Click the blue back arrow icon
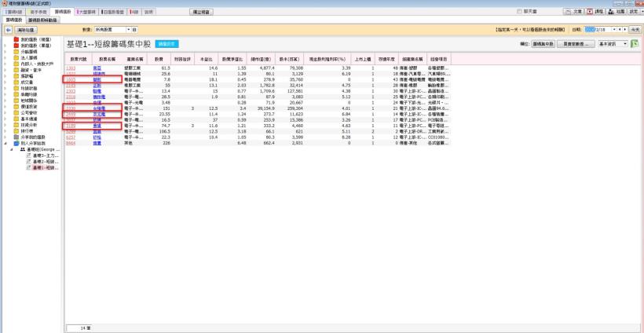This screenshot has width=644, height=333. tap(7, 30)
